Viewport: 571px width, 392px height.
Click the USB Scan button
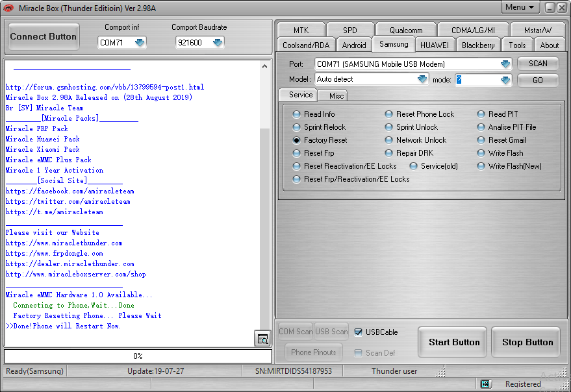point(331,332)
